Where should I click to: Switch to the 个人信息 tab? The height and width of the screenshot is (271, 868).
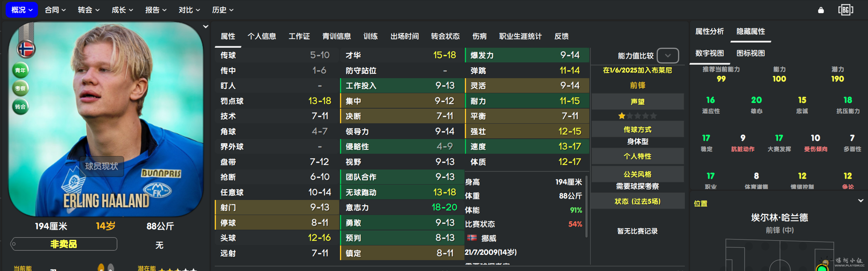262,36
